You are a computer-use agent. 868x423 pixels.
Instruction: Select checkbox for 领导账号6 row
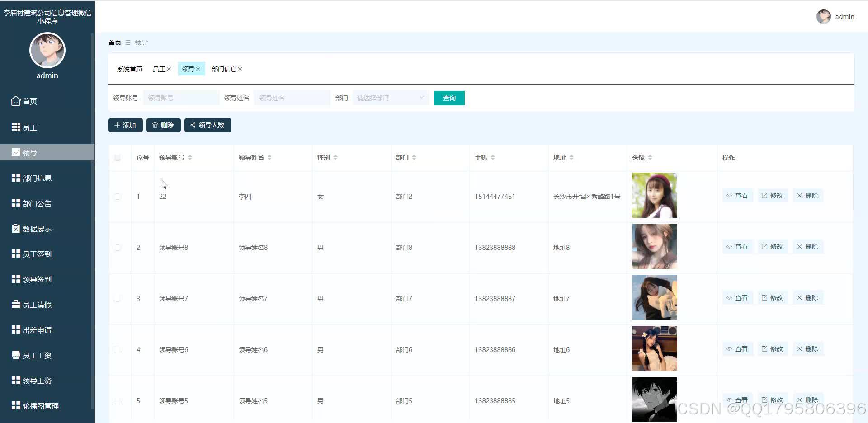[x=117, y=350]
